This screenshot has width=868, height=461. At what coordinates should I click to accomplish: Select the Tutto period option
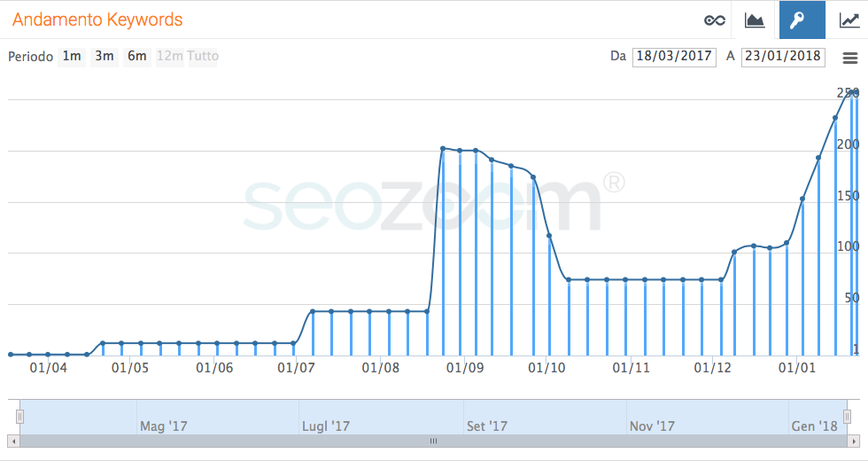203,57
